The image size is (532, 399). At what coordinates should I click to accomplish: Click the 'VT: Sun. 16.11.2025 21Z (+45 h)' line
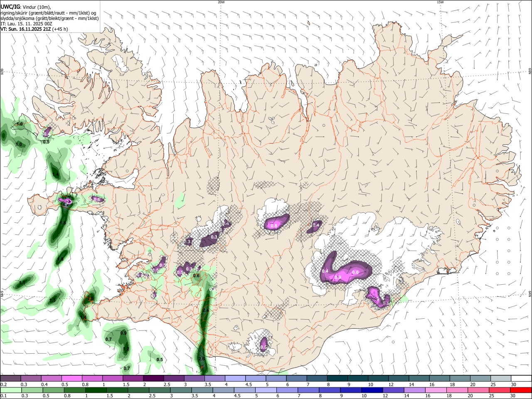pyautogui.click(x=34, y=29)
